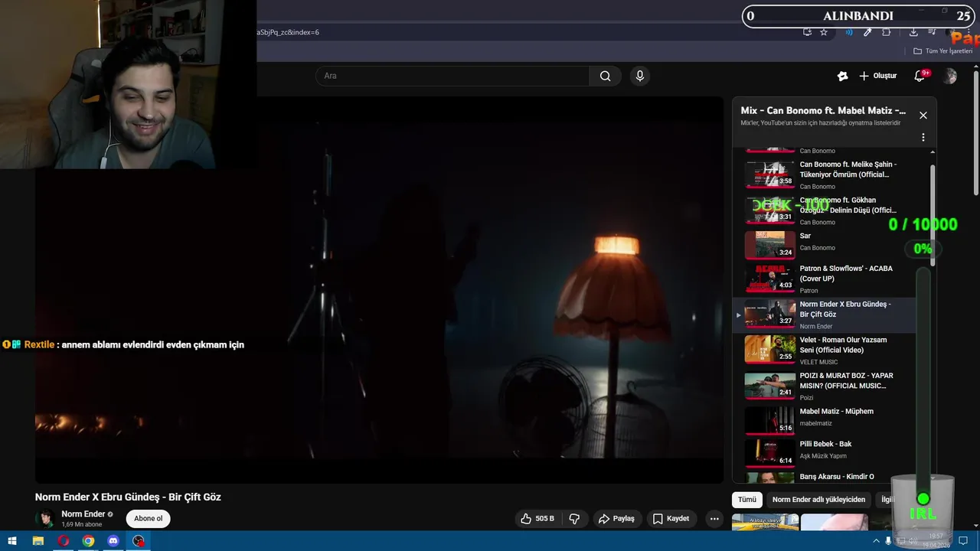
Task: Click the Paylaş share button
Action: coord(616,519)
